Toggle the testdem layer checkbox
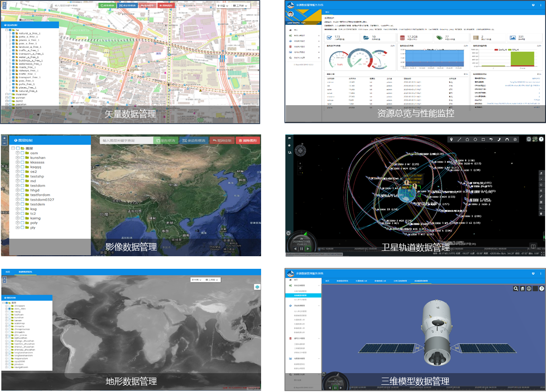 [22, 205]
